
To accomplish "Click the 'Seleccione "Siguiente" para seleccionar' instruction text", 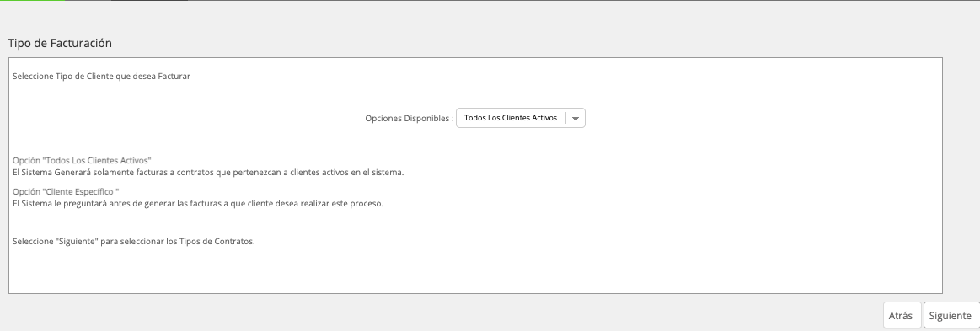I will (x=134, y=242).
